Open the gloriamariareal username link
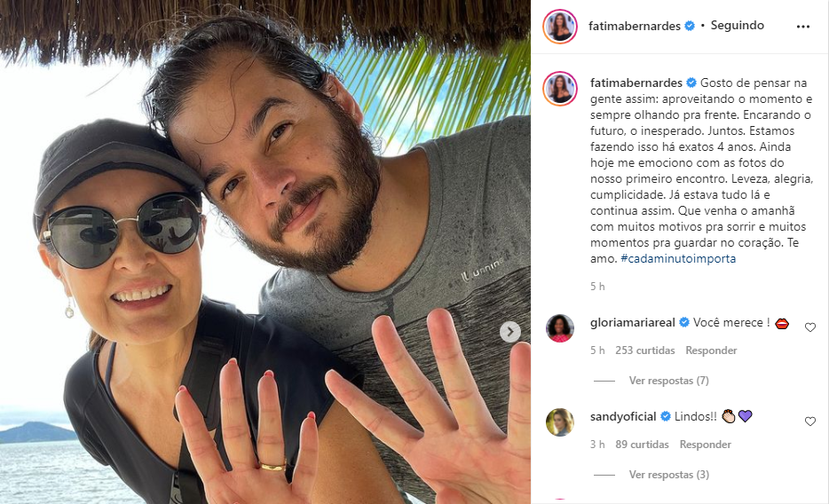The image size is (829, 504). click(632, 323)
